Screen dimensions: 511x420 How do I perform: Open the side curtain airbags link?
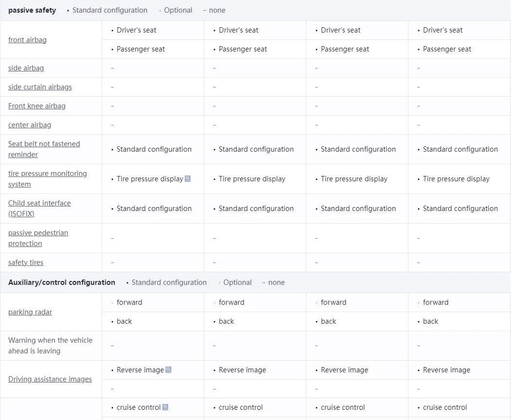pos(40,87)
